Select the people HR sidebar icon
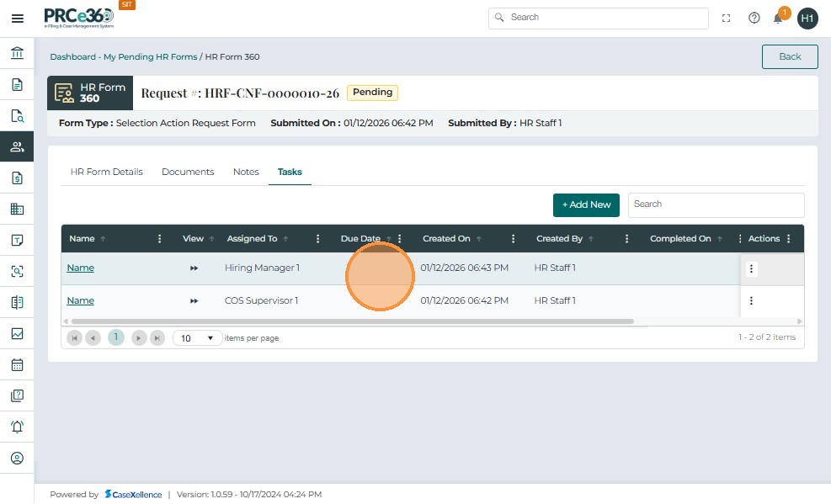831x504 pixels. tap(17, 146)
